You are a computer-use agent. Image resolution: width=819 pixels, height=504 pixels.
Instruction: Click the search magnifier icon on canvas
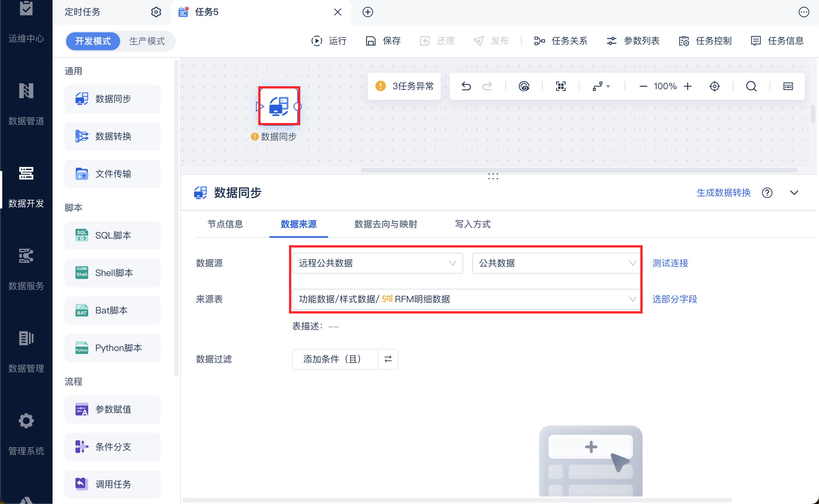[x=751, y=86]
